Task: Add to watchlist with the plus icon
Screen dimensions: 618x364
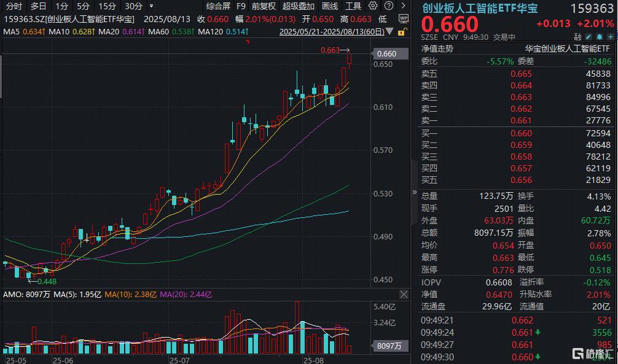Action: click(611, 37)
